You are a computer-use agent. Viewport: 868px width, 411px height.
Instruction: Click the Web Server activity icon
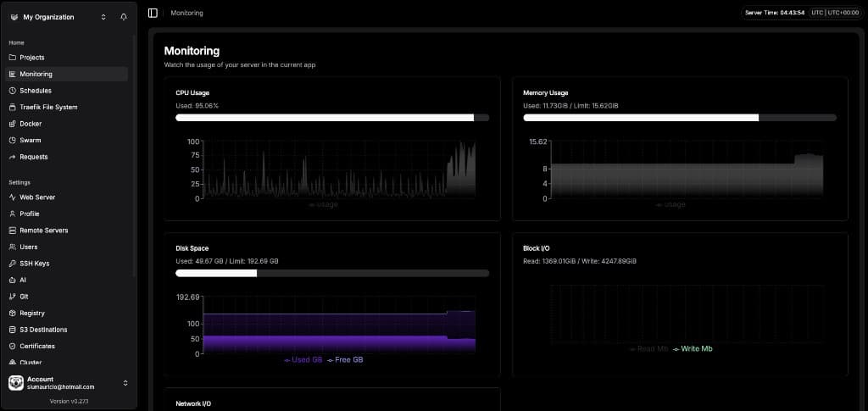(x=13, y=197)
